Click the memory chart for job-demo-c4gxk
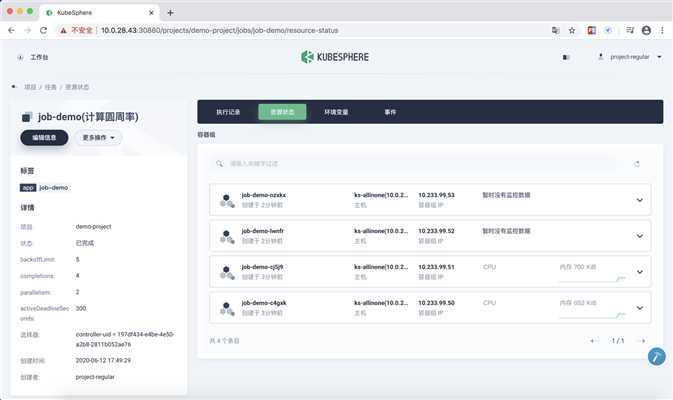Image resolution: width=673 pixels, height=400 pixels. coord(592,315)
